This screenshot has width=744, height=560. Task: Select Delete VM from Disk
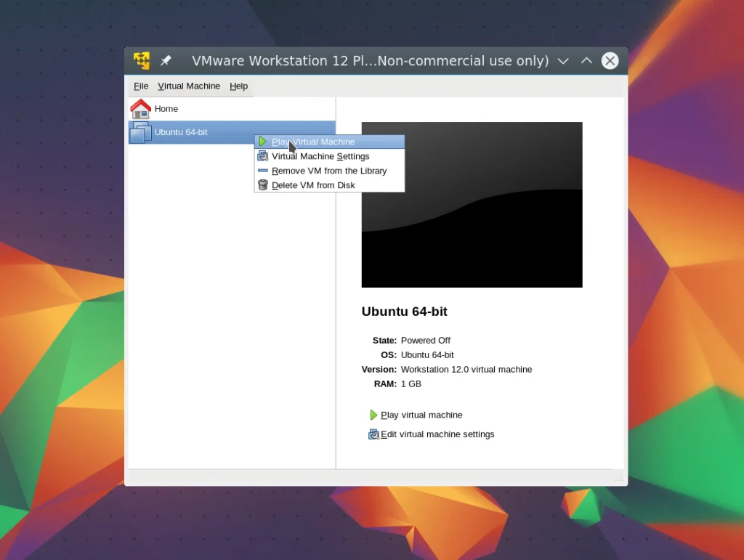[330, 185]
